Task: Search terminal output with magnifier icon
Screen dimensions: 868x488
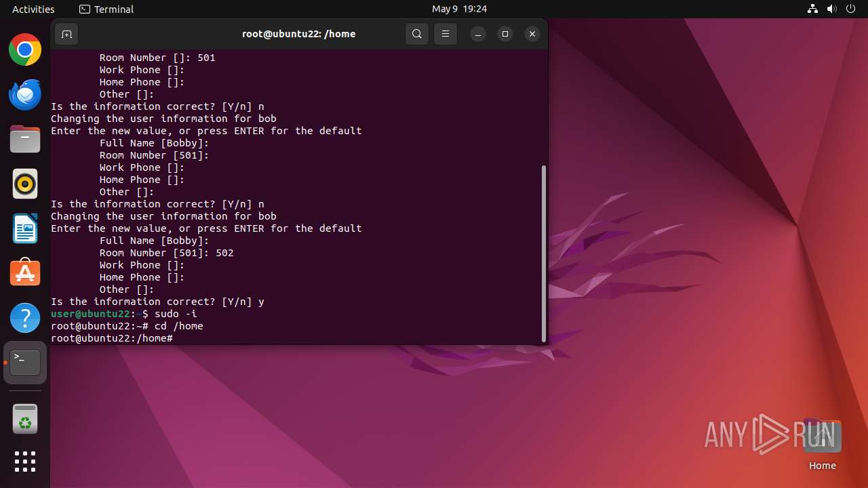Action: click(417, 34)
